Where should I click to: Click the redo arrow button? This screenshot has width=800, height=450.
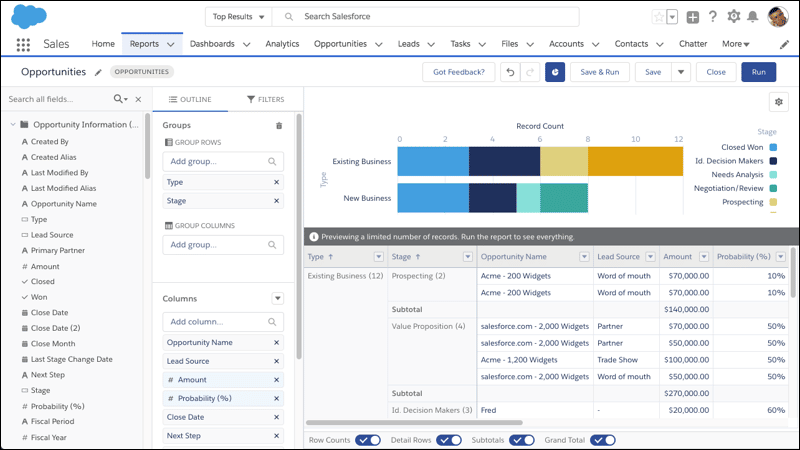(x=530, y=72)
